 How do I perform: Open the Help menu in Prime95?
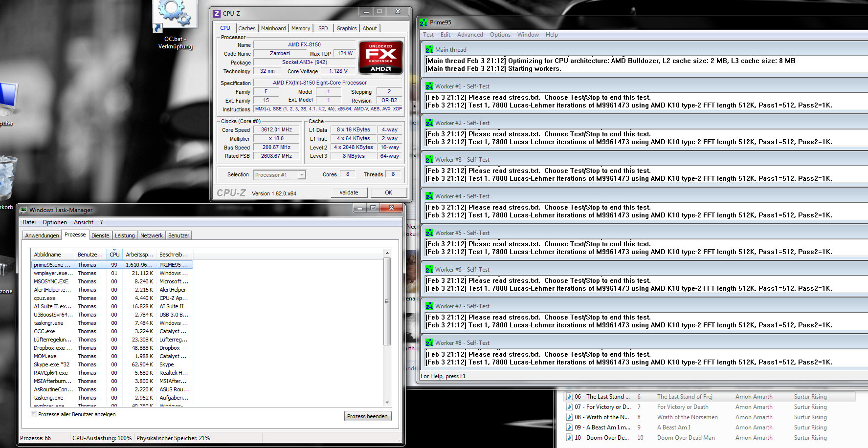coord(552,35)
